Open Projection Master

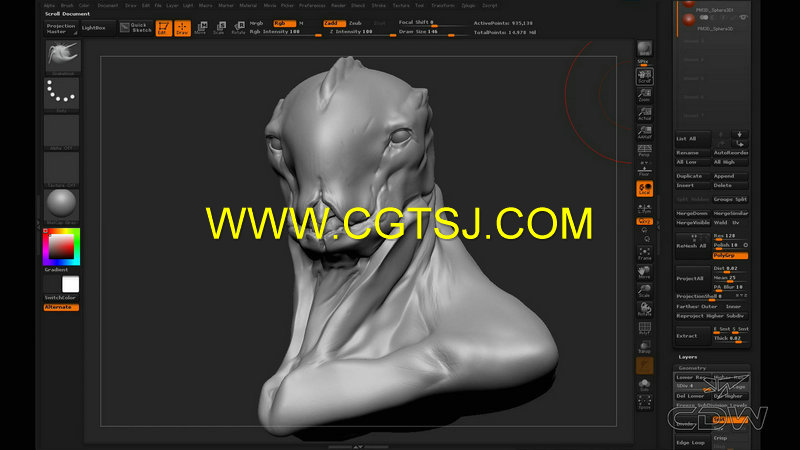(61, 29)
